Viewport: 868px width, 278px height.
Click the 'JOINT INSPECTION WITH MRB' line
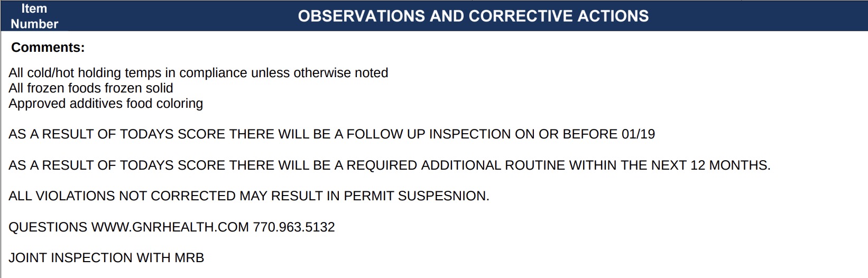click(x=106, y=258)
